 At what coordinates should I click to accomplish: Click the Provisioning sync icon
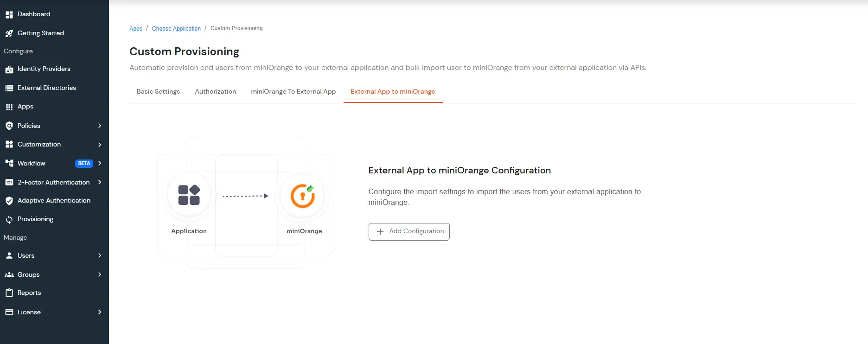(x=9, y=219)
